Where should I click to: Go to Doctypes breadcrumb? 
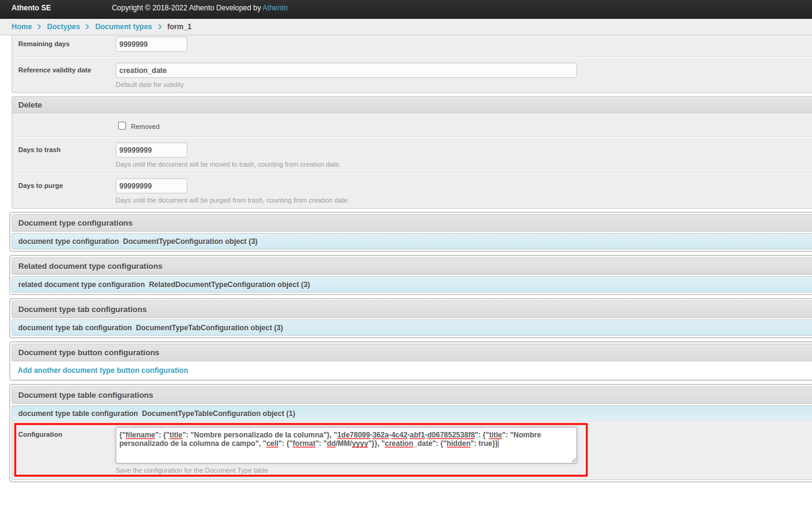pyautogui.click(x=63, y=27)
